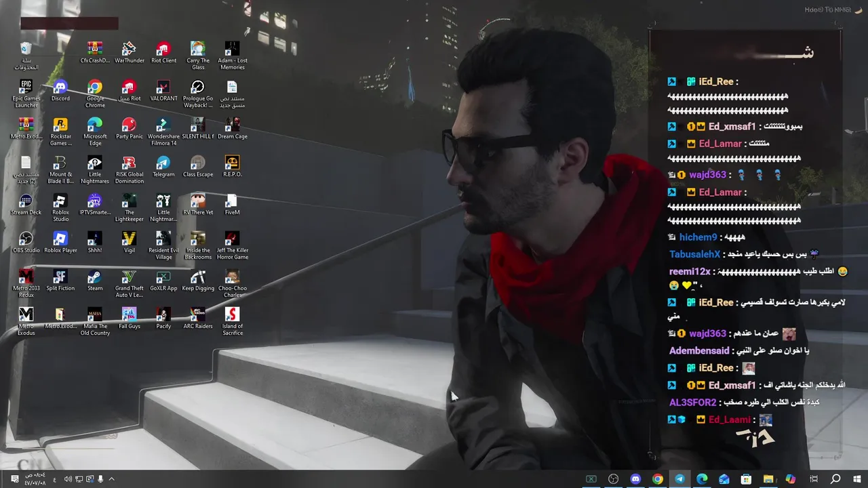Image resolution: width=868 pixels, height=488 pixels.
Task: Launch the VALORANT shortcut
Action: (x=163, y=91)
